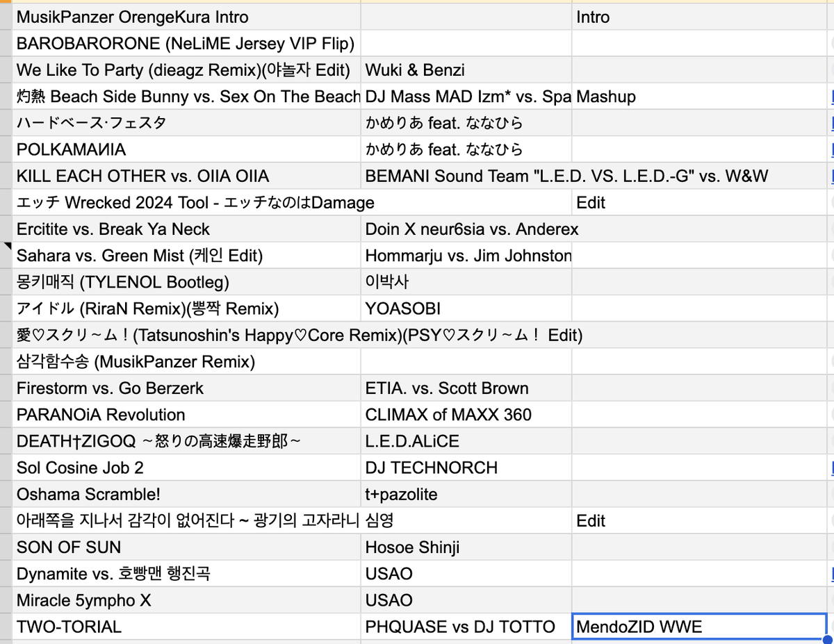Select the 'ETIA. vs. Scott Brown' cell
This screenshot has height=644, width=834.
[x=466, y=388]
